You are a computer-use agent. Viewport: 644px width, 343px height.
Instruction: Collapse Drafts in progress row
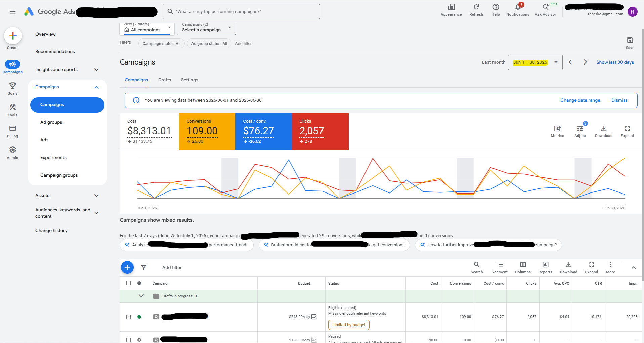point(141,296)
